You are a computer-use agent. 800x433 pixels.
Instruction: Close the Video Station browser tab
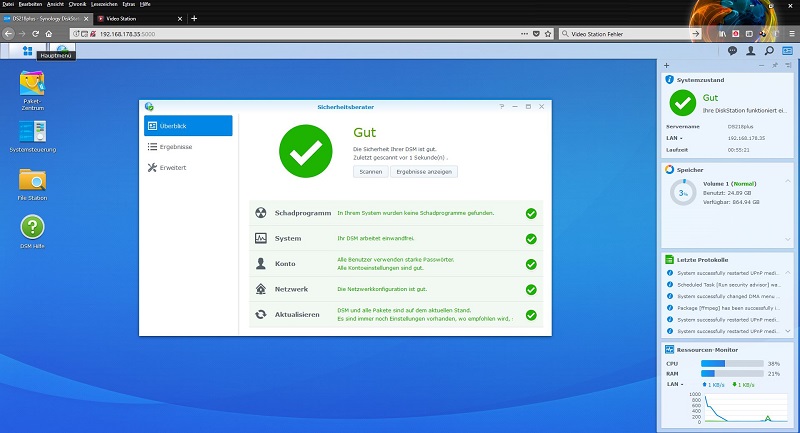pos(180,18)
